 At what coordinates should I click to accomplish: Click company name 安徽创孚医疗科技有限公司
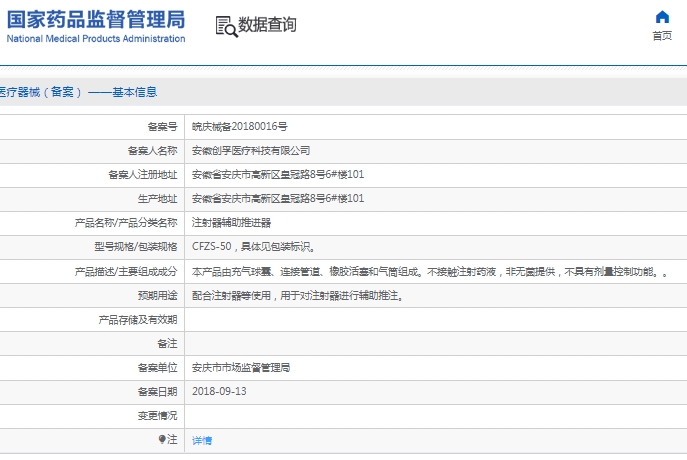point(251,151)
